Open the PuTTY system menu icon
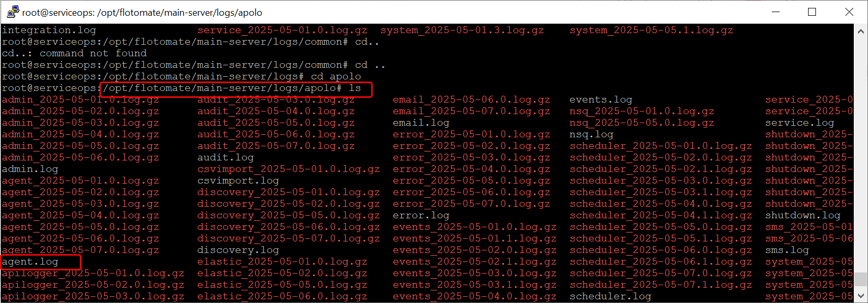This screenshot has height=303, width=868. click(x=13, y=12)
